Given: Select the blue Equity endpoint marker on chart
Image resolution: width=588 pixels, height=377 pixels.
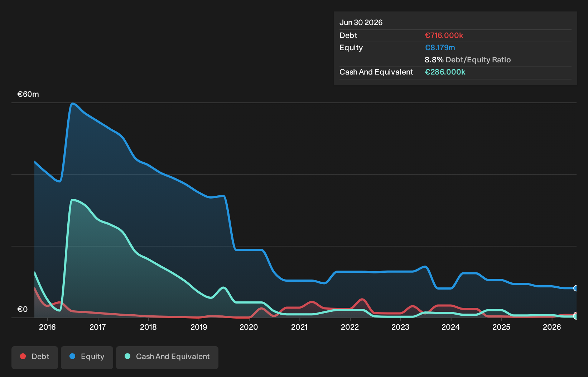Looking at the screenshot, I should [x=576, y=288].
